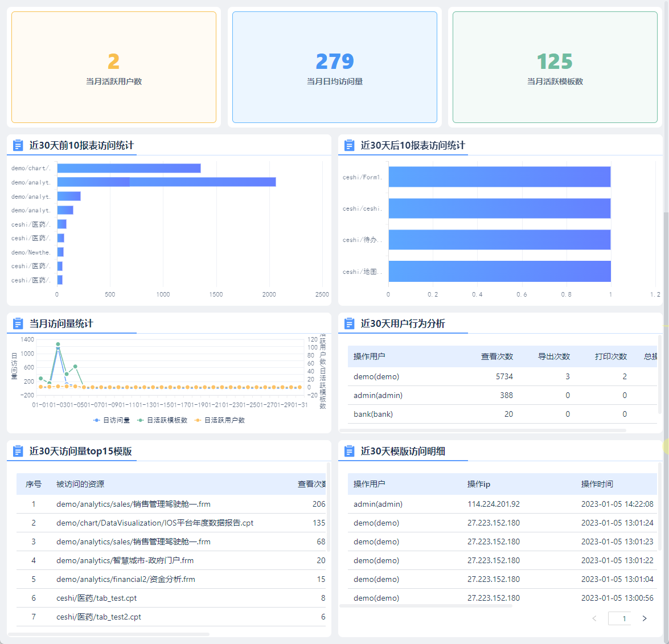Select the 当月活跃模板数 card

[555, 67]
